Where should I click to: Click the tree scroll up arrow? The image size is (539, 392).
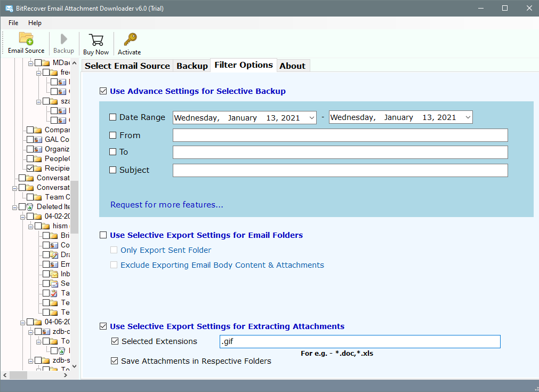[x=75, y=63]
